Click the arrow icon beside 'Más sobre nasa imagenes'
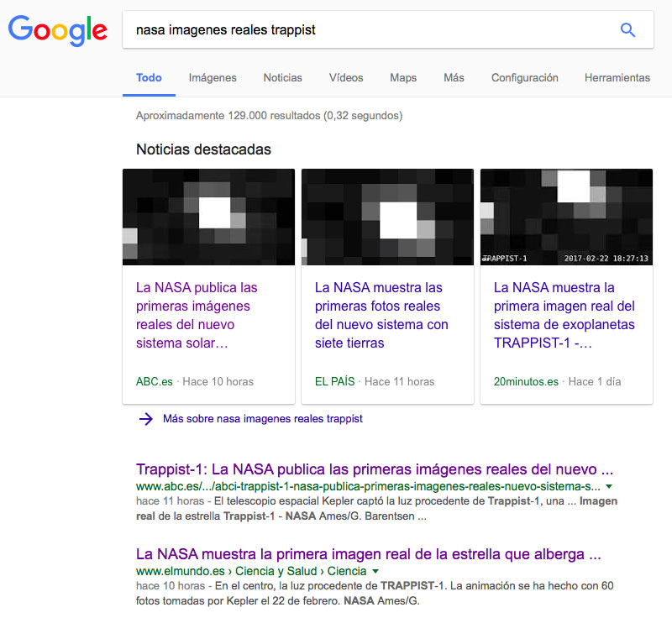This screenshot has width=672, height=618. (145, 419)
